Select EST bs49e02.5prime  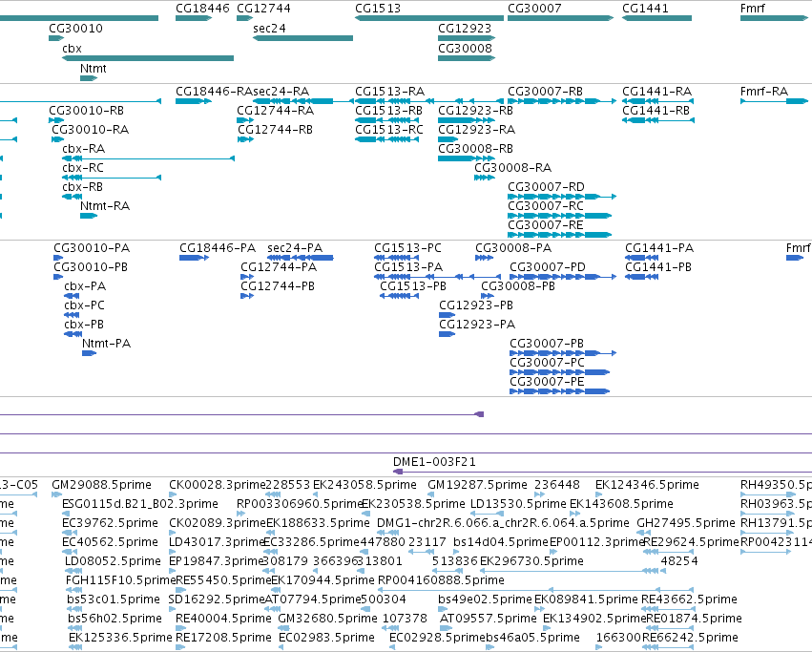pyautogui.click(x=485, y=599)
